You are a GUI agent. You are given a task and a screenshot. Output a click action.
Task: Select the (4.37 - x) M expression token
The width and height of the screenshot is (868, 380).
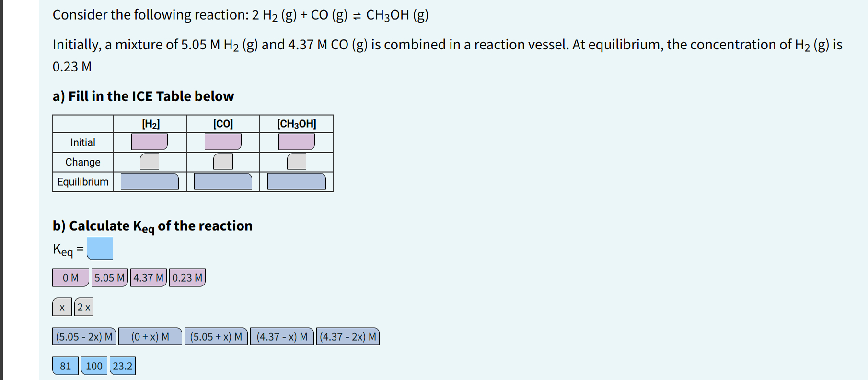click(282, 337)
